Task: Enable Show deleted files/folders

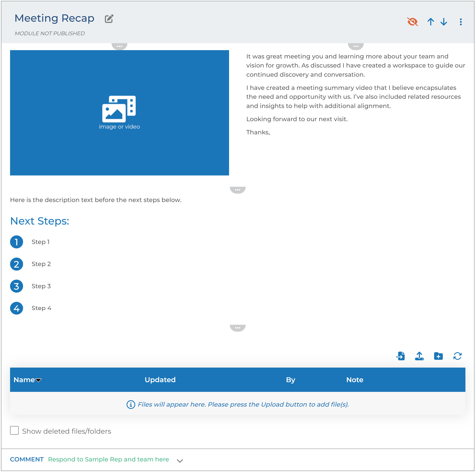Action: pos(14,431)
